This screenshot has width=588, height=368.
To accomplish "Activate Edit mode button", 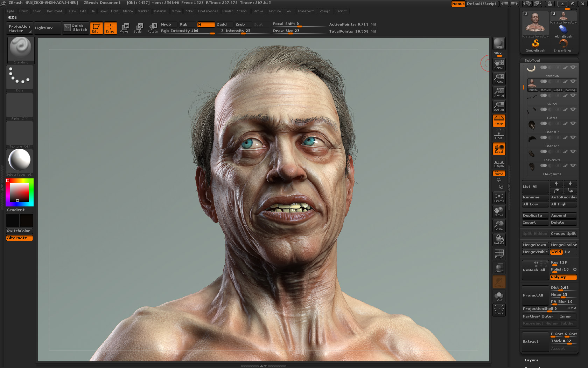I will (x=96, y=28).
